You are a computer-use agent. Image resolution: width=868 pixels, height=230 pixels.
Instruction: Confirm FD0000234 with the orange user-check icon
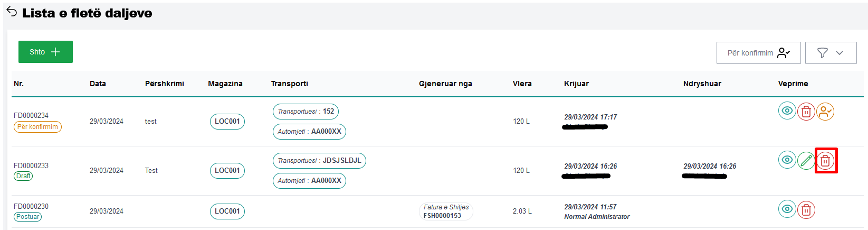click(825, 112)
